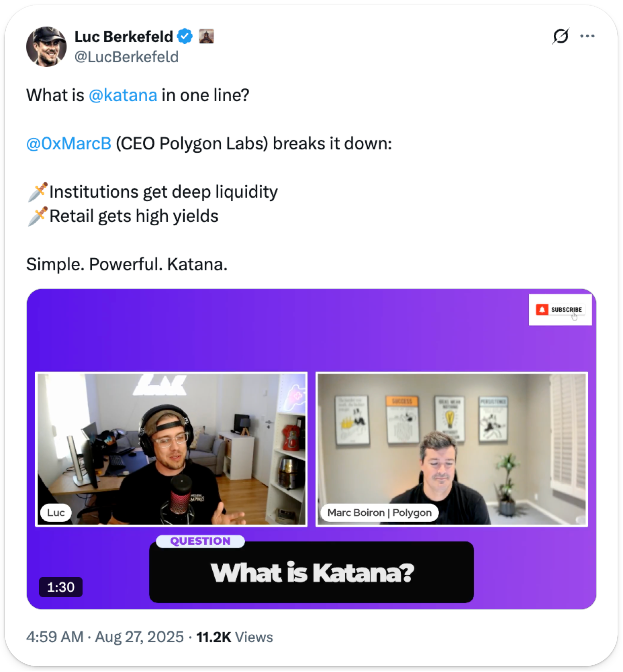The height and width of the screenshot is (672, 623).
Task: Open the @0xMarcB mention link
Action: click(x=69, y=144)
